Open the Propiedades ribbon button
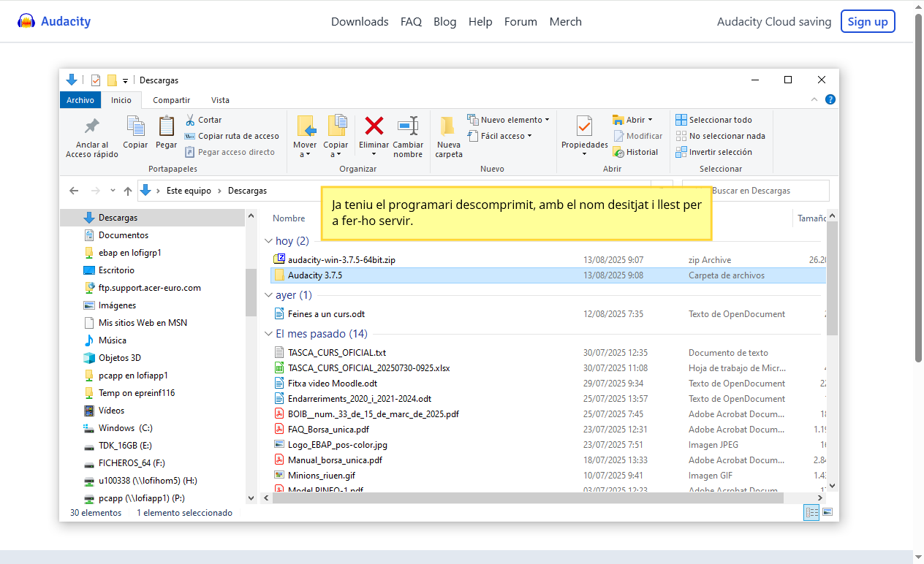The height and width of the screenshot is (564, 924). click(584, 136)
